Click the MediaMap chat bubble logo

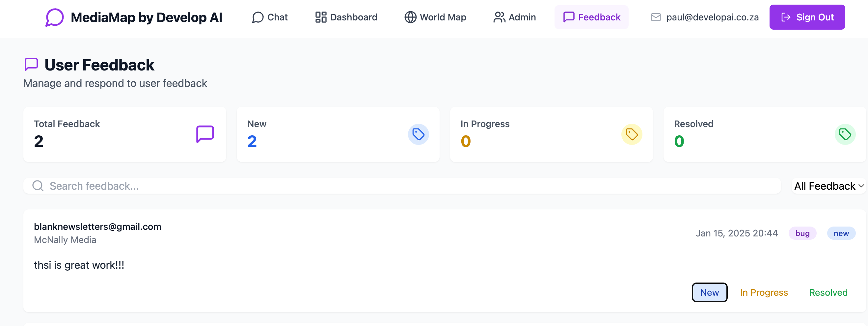click(x=54, y=17)
